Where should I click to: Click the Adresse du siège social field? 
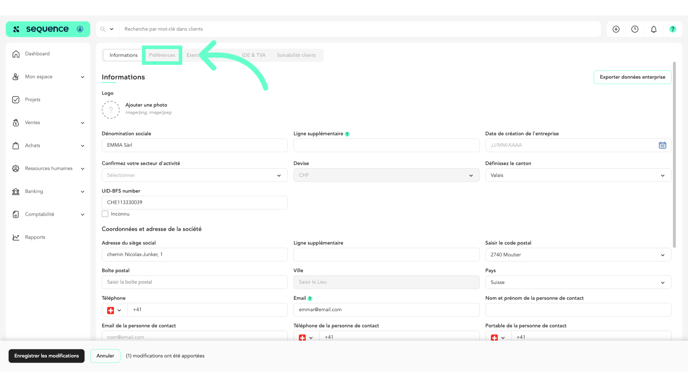click(194, 254)
